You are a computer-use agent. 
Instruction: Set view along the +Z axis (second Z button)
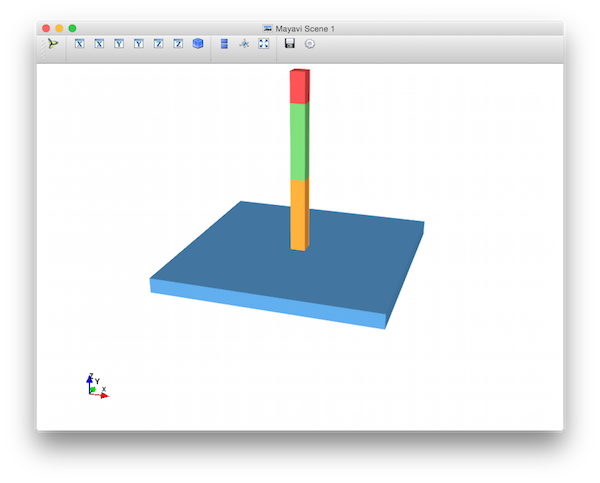tap(178, 44)
